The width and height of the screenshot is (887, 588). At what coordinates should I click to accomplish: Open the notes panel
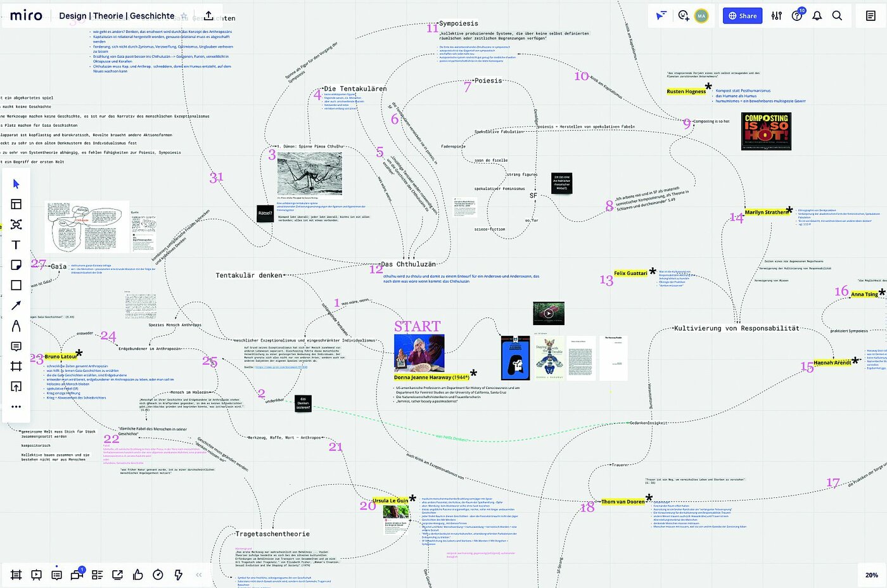(871, 16)
